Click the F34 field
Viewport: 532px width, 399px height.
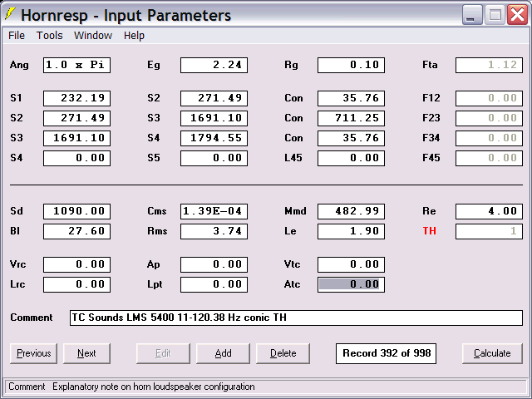pyautogui.click(x=489, y=138)
